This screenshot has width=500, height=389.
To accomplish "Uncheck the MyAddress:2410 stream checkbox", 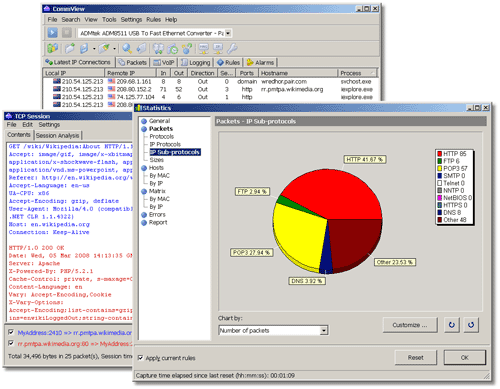I will [x=11, y=332].
